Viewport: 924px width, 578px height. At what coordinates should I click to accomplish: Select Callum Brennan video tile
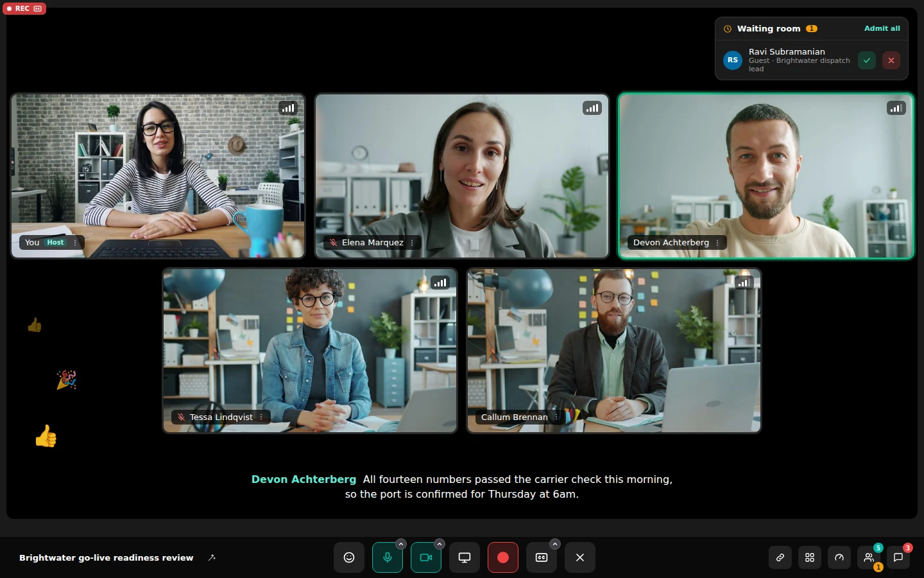click(x=614, y=351)
